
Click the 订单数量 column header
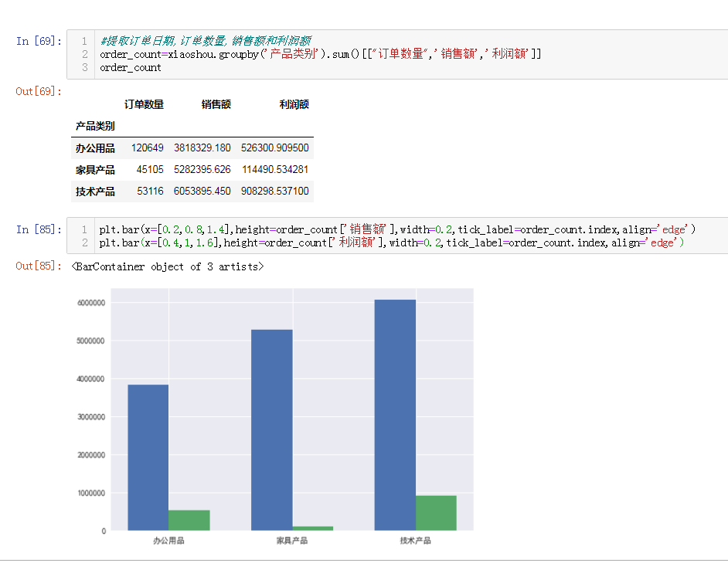tap(144, 104)
